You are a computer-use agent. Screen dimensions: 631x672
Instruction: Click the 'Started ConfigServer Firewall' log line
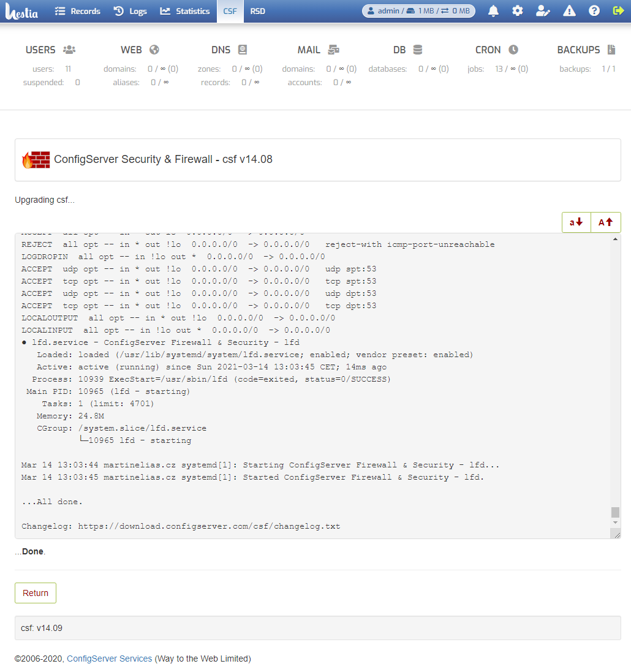click(252, 477)
